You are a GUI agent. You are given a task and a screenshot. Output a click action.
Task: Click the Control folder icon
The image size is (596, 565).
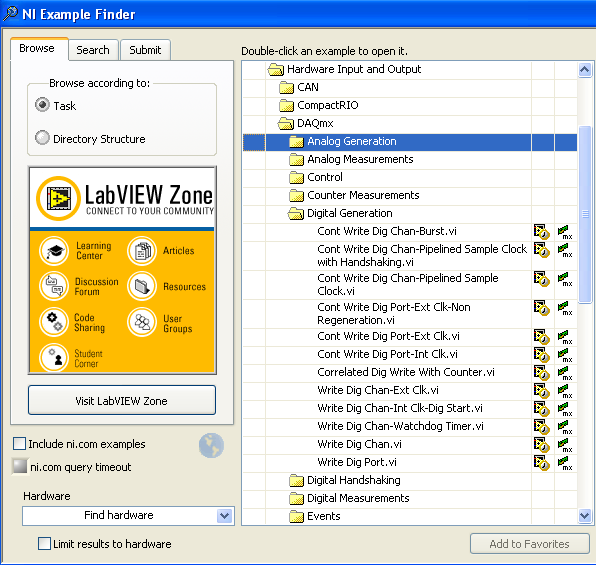296,178
